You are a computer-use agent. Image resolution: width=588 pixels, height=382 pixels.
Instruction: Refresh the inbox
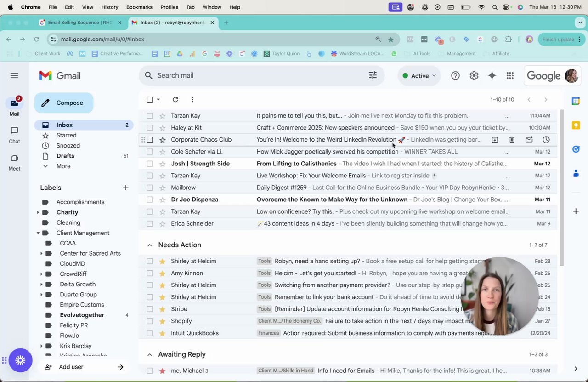point(175,99)
